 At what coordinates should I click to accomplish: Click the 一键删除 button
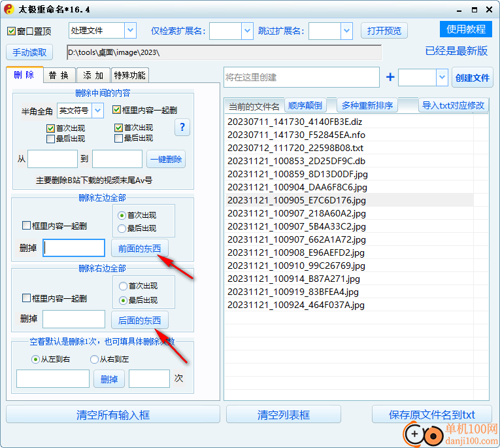(x=166, y=159)
